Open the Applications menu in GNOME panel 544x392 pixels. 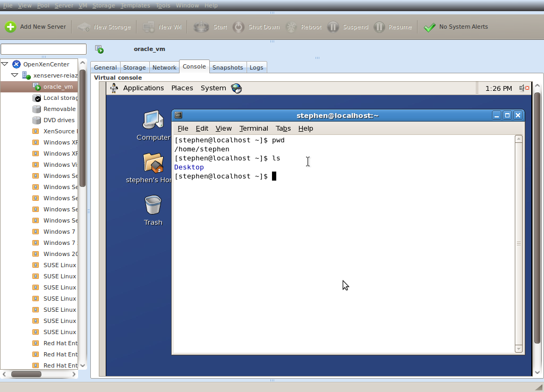click(143, 88)
